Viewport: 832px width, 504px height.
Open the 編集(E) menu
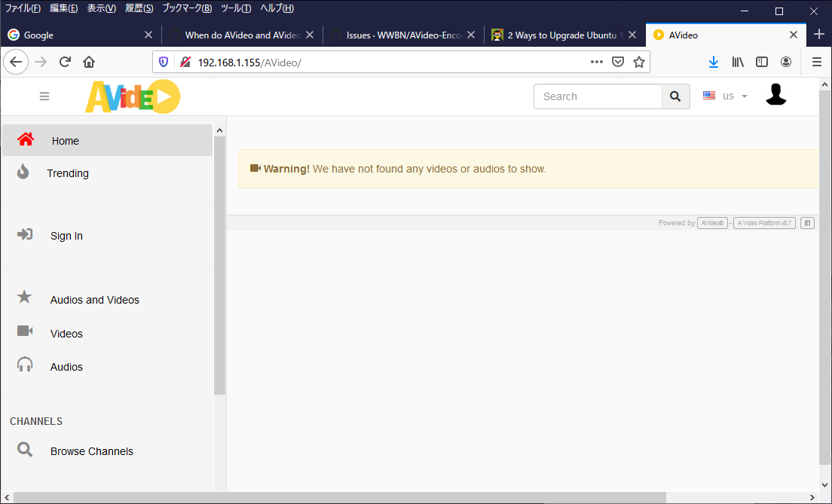63,8
